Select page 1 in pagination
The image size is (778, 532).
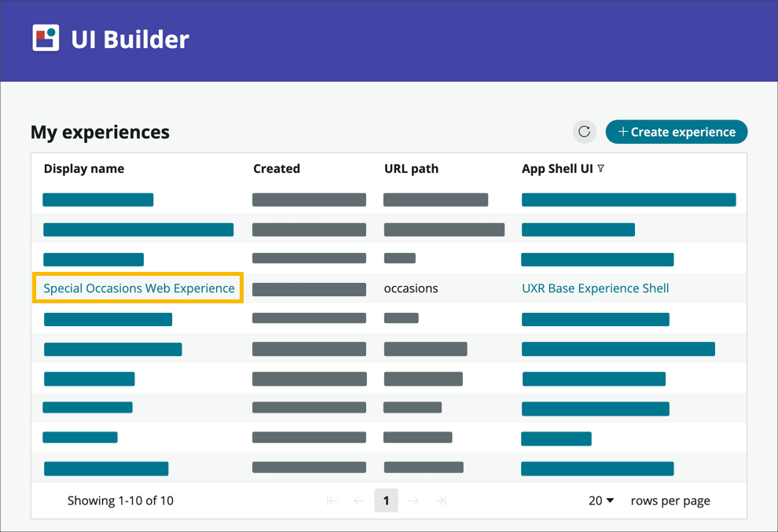pos(386,500)
